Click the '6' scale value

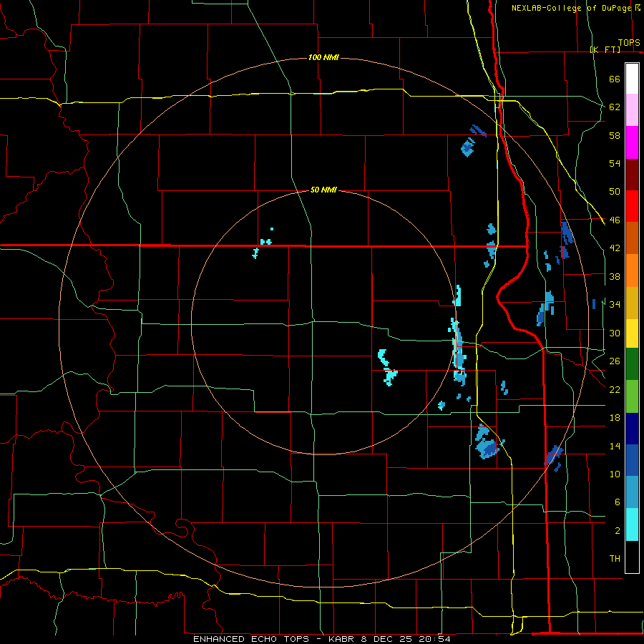618,502
